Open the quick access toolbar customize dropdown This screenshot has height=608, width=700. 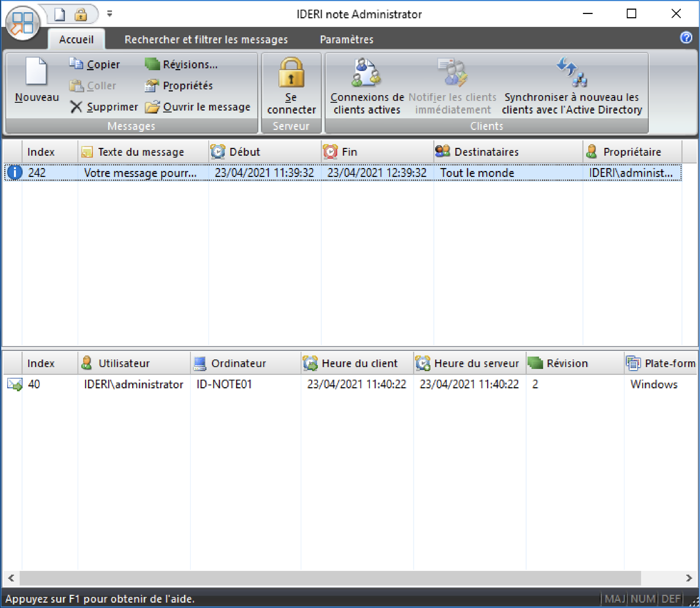pos(110,14)
